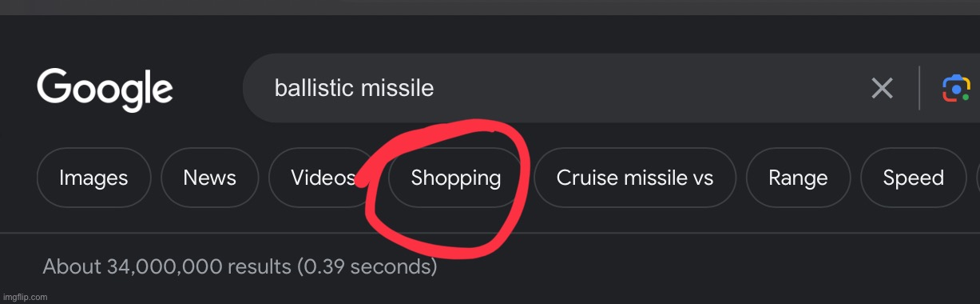The height and width of the screenshot is (304, 980).
Task: Select the Shopping filter chip
Action: (455, 178)
